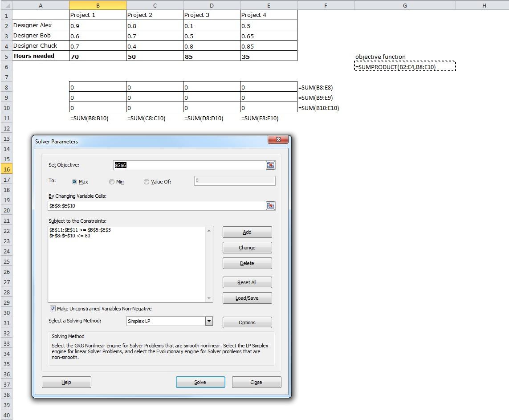This screenshot has height=420, width=509.
Task: Select the Max radio button
Action: point(74,182)
